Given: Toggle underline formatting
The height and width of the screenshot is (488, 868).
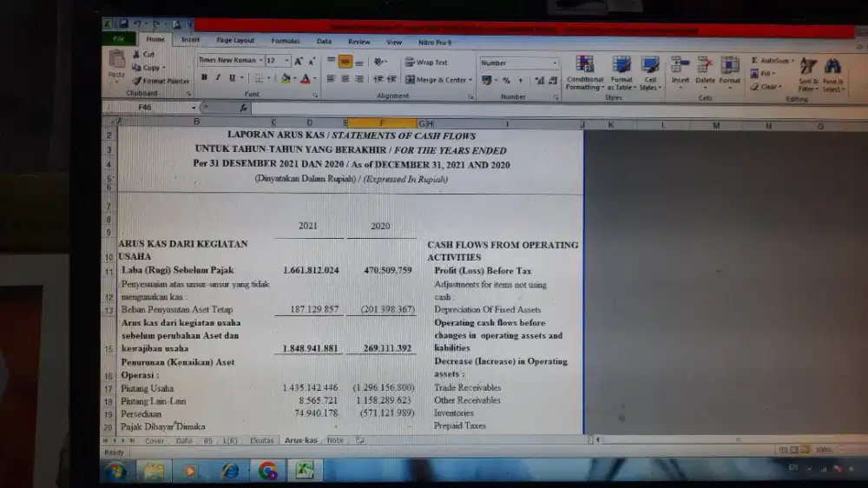Looking at the screenshot, I should click(232, 77).
